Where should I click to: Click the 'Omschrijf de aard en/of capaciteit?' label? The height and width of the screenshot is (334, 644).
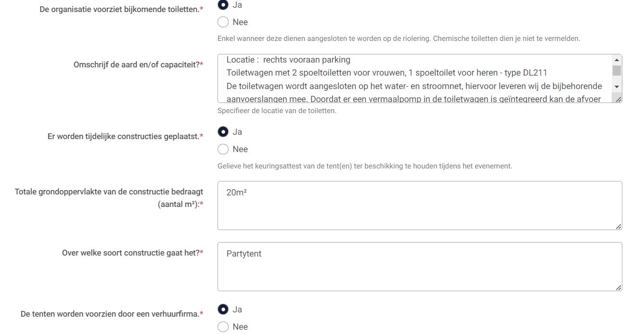[136, 64]
